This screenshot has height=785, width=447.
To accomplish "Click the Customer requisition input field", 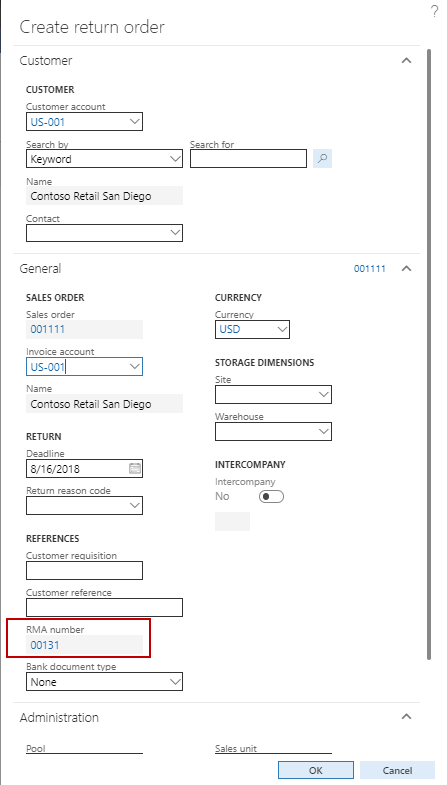I will 84,571.
